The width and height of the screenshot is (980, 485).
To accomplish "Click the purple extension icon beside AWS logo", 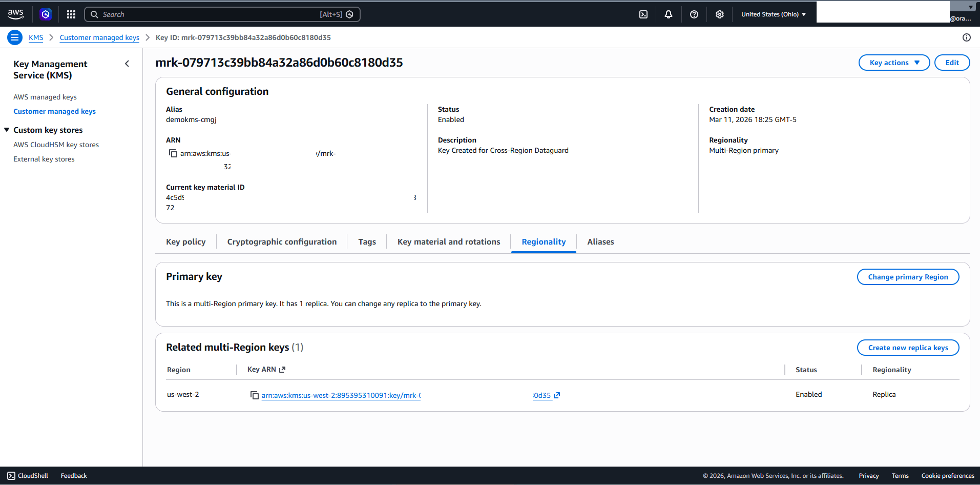I will [x=46, y=14].
